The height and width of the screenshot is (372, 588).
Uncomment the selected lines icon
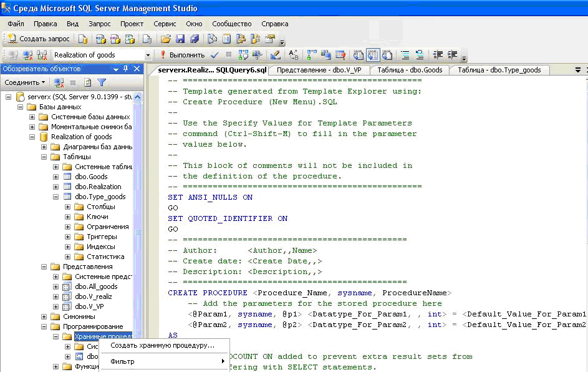(420, 55)
